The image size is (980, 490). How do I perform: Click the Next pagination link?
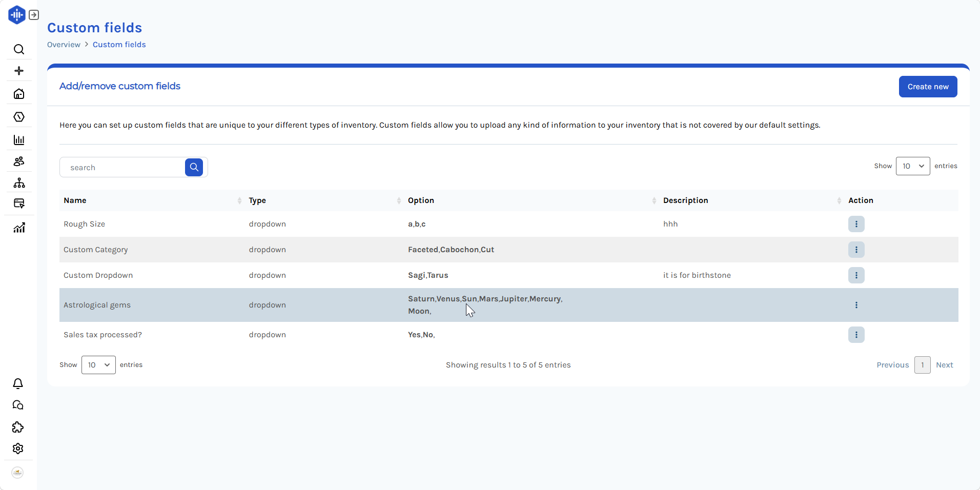(x=944, y=365)
